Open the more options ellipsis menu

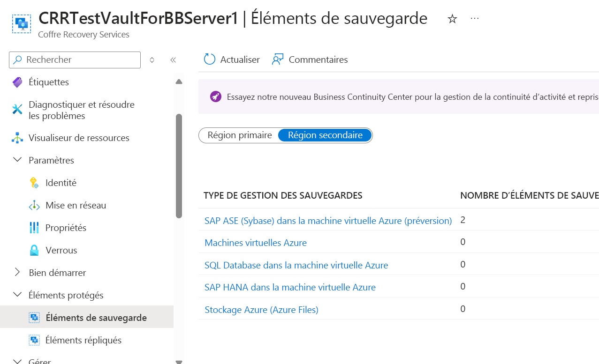click(x=475, y=18)
